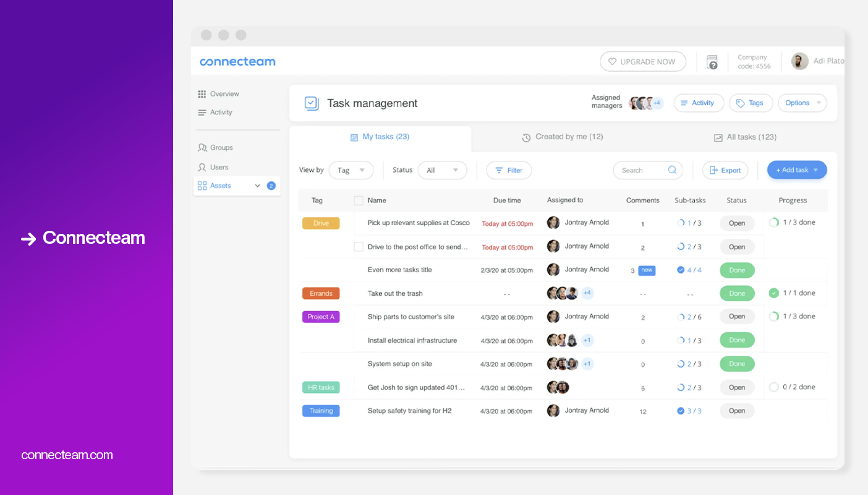Switch to All tasks (123) tab
The image size is (868, 495).
pyautogui.click(x=745, y=137)
